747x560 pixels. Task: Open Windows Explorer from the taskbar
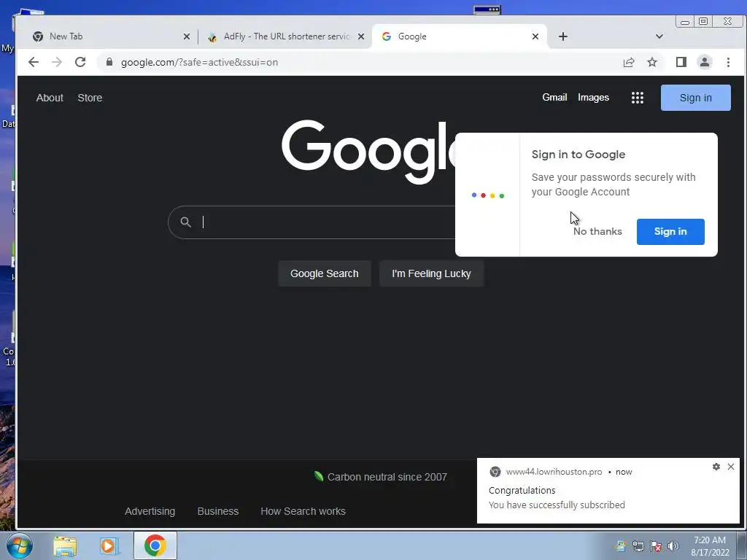(x=65, y=546)
